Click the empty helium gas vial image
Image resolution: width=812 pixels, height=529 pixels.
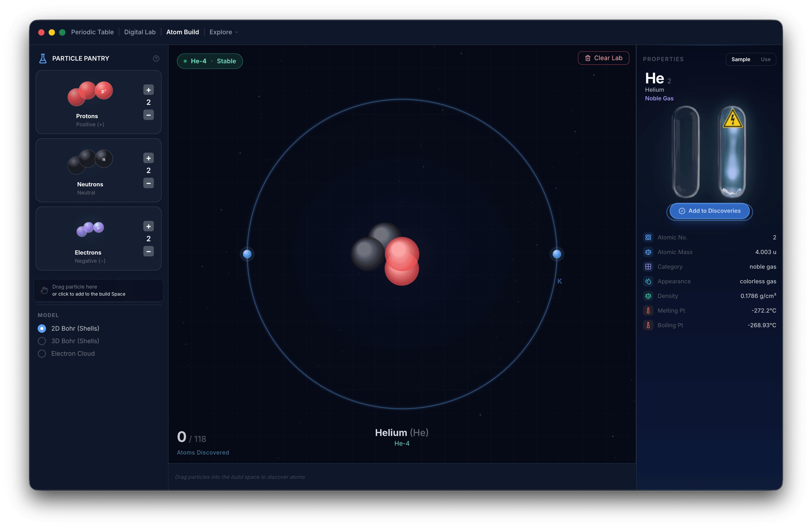(x=685, y=152)
